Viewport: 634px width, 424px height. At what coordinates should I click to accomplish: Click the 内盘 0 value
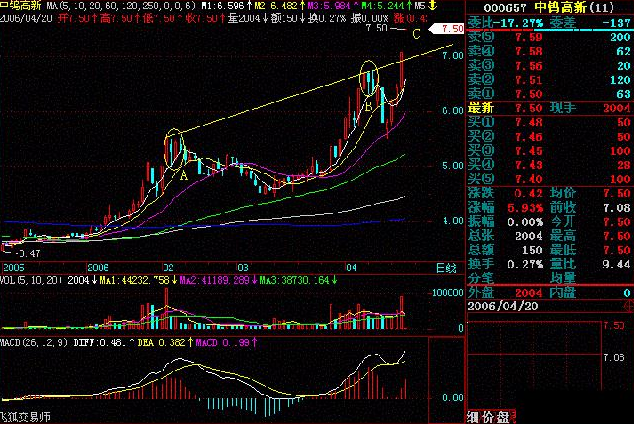click(x=627, y=293)
